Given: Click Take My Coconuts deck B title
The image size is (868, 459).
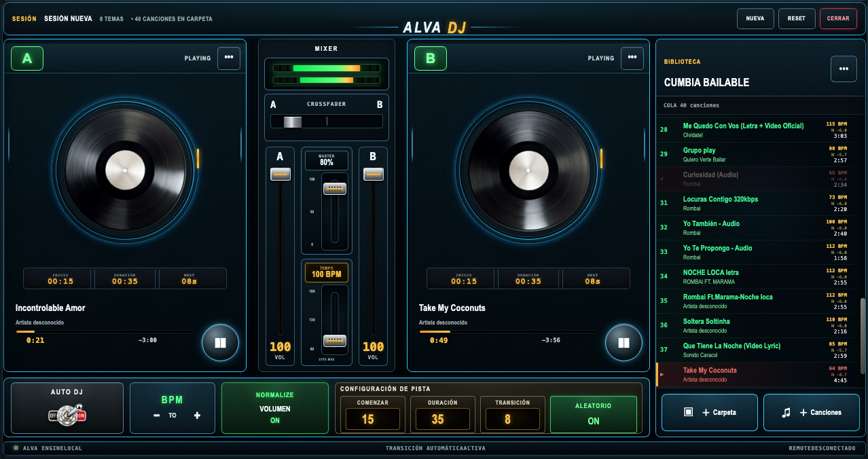Looking at the screenshot, I should [452, 308].
